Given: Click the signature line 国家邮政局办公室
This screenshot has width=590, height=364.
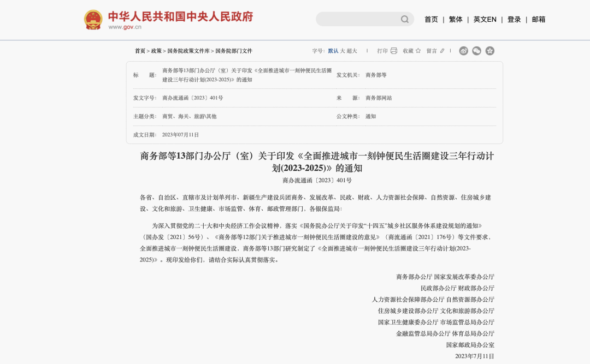Looking at the screenshot, I should [x=470, y=345].
